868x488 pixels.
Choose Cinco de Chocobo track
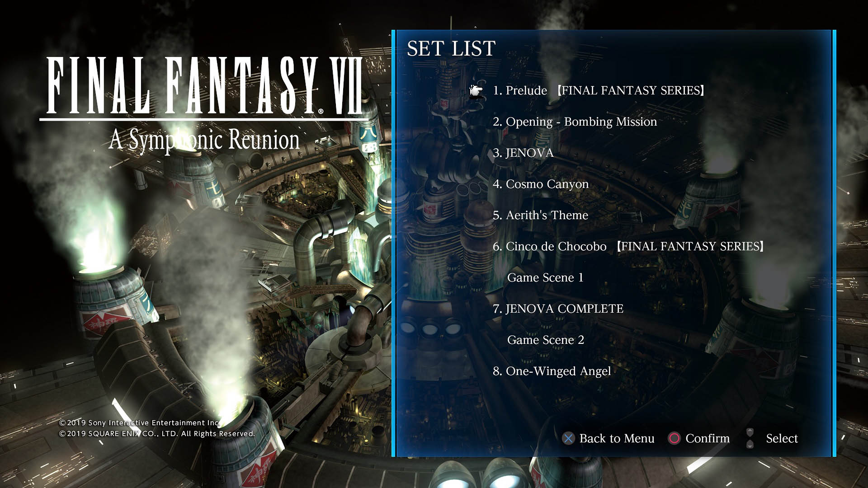(x=628, y=246)
